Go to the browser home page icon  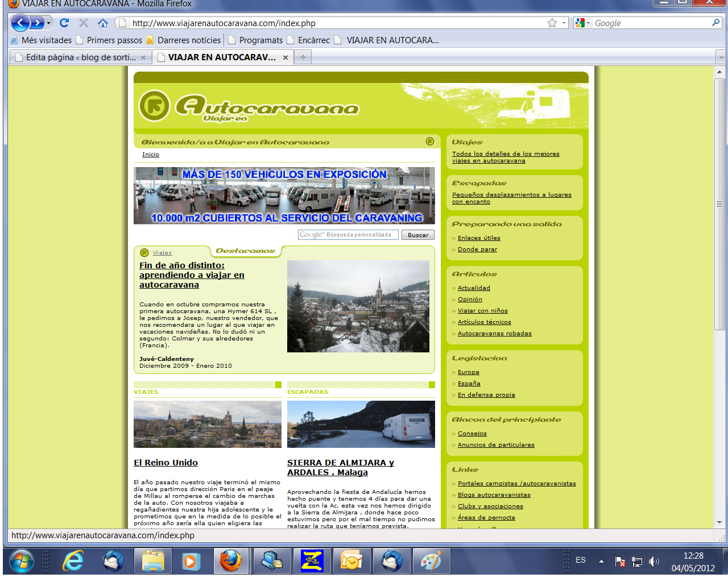(102, 23)
